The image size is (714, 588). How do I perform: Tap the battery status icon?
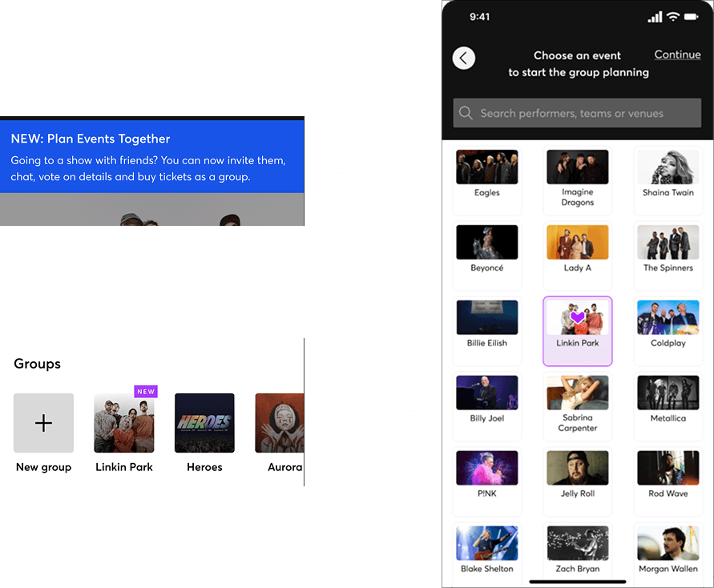pos(692,17)
